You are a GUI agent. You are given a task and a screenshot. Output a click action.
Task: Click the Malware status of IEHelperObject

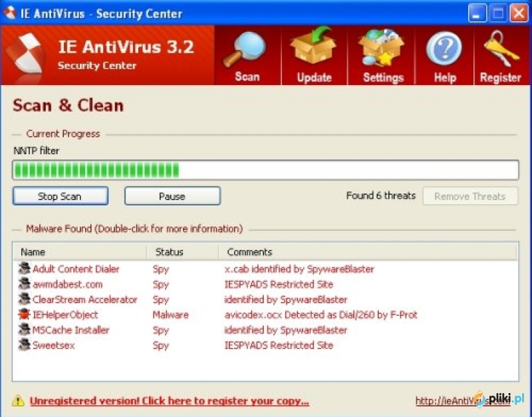[171, 315]
